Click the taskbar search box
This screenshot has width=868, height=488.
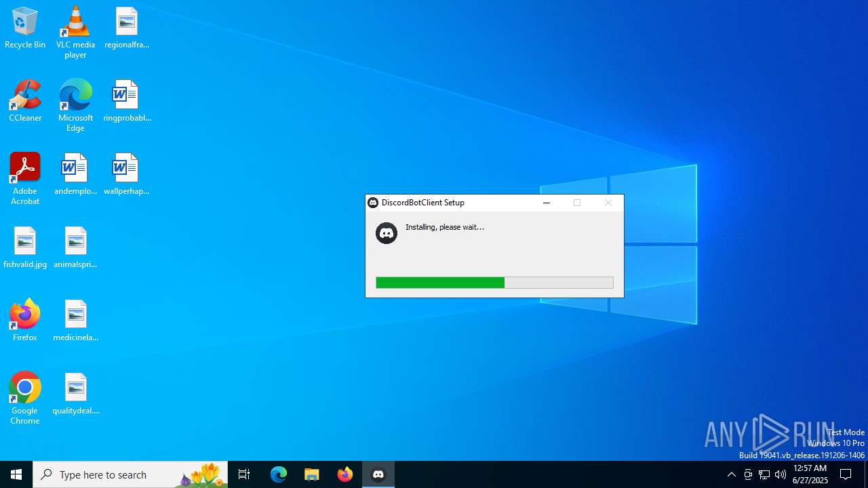point(130,474)
